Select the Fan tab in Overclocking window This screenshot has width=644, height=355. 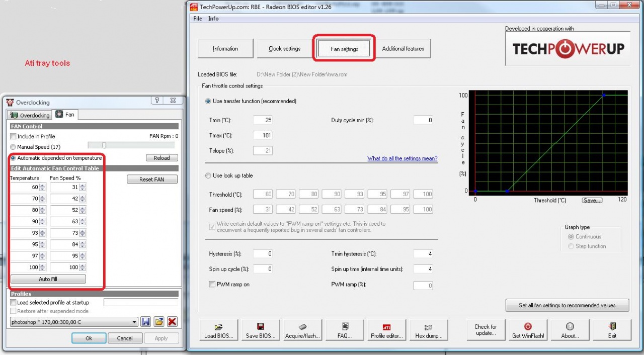pyautogui.click(x=66, y=115)
